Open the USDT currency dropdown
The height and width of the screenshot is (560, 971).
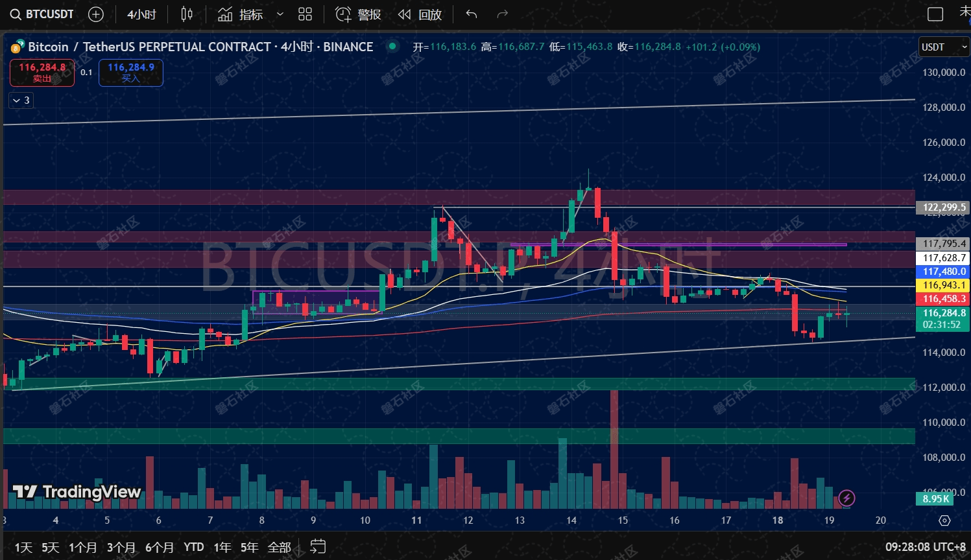(944, 47)
